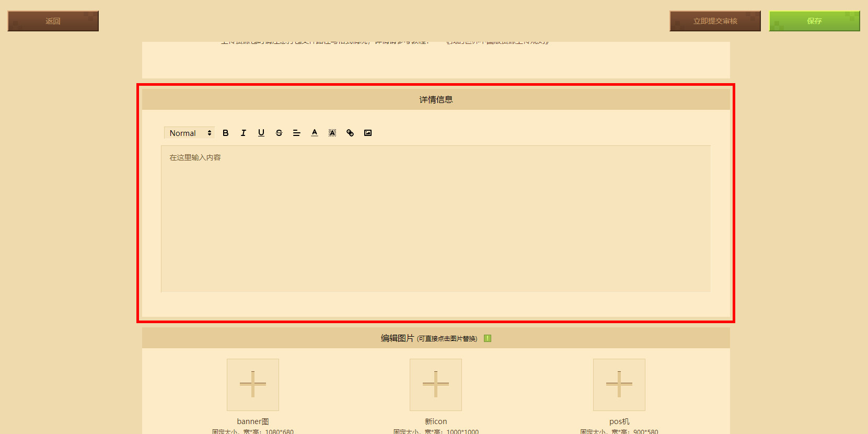868x434 pixels.
Task: Apply strikethrough formatting
Action: [279, 133]
